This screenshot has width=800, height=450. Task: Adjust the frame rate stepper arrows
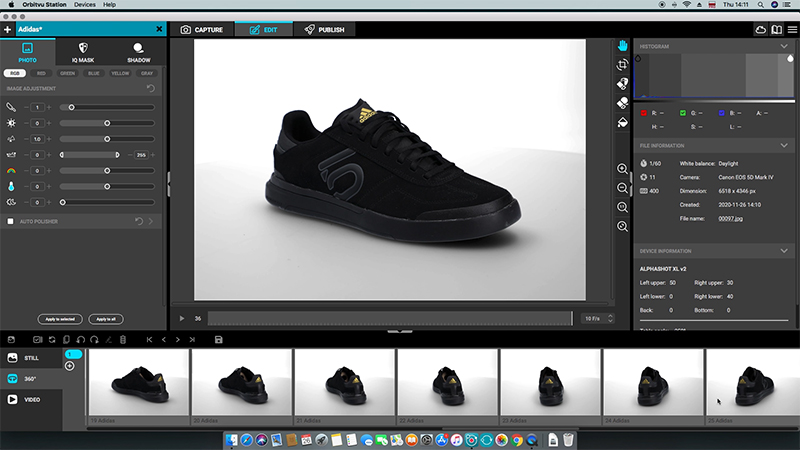610,318
